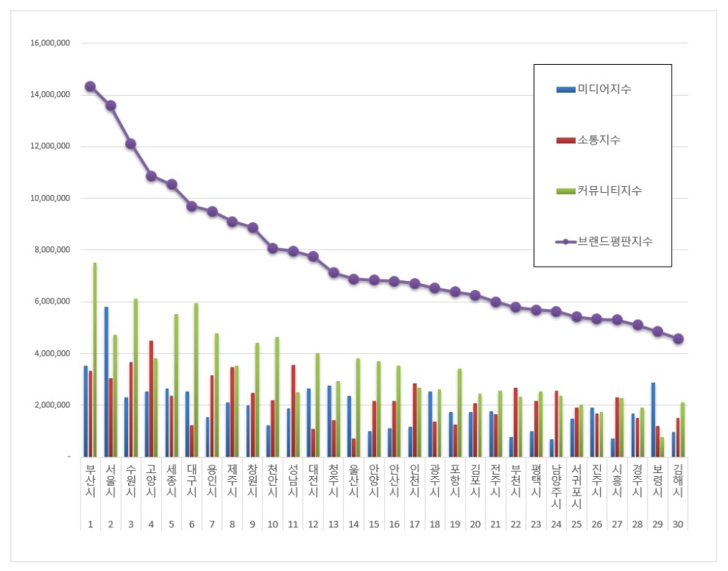Screen dimensions: 728x571
Task: Click the blue bar for 보령시
Action: pos(653,420)
